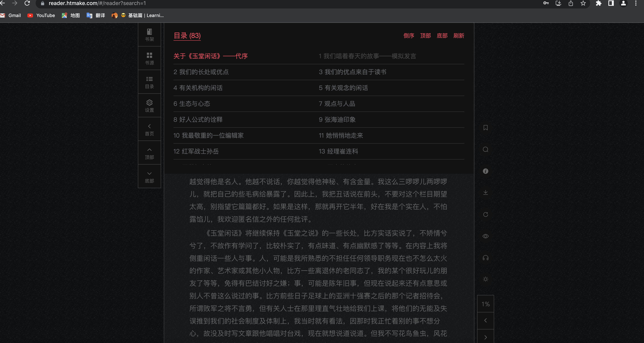Click the bookmark icon on right sidebar

click(x=485, y=128)
